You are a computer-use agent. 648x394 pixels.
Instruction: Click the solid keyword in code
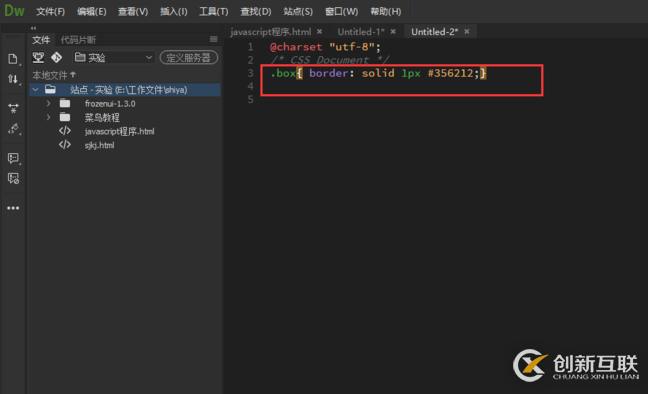[378, 73]
